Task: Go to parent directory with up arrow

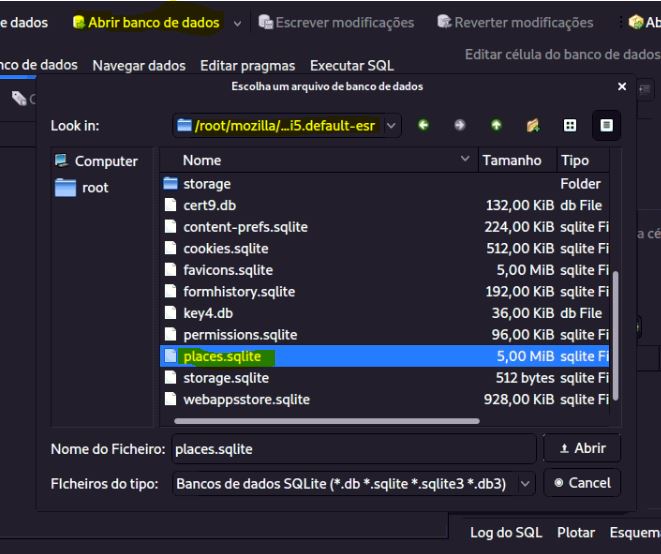Action: [495, 126]
